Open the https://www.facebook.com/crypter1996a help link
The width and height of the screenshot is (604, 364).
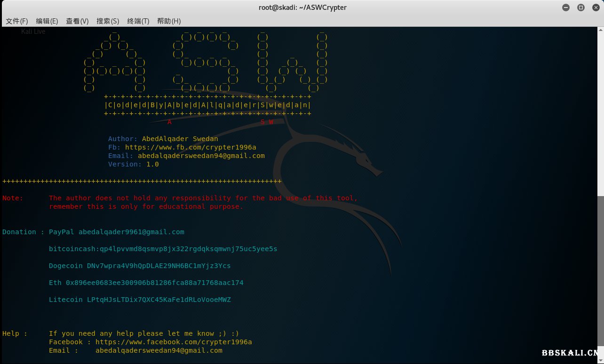(174, 342)
